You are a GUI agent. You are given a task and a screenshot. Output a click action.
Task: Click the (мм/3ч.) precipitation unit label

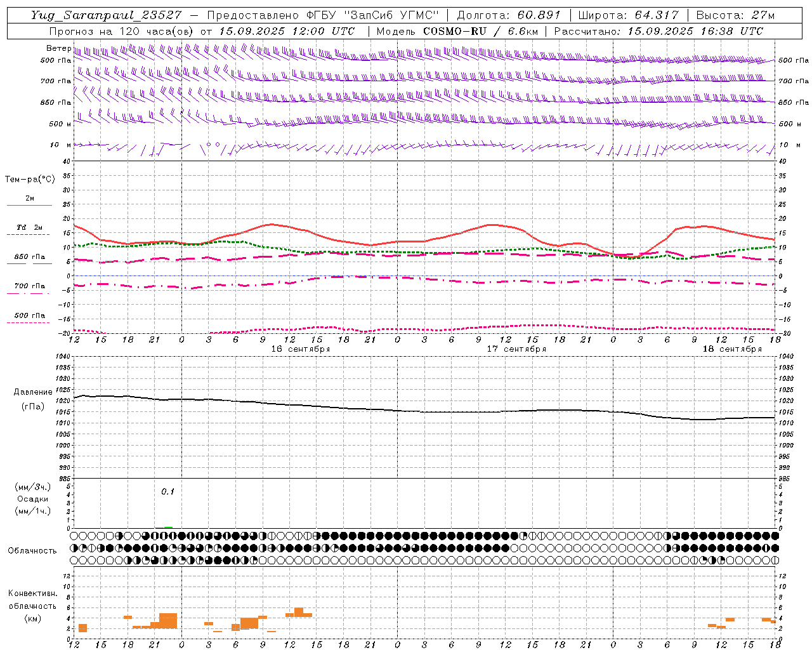[x=32, y=487]
